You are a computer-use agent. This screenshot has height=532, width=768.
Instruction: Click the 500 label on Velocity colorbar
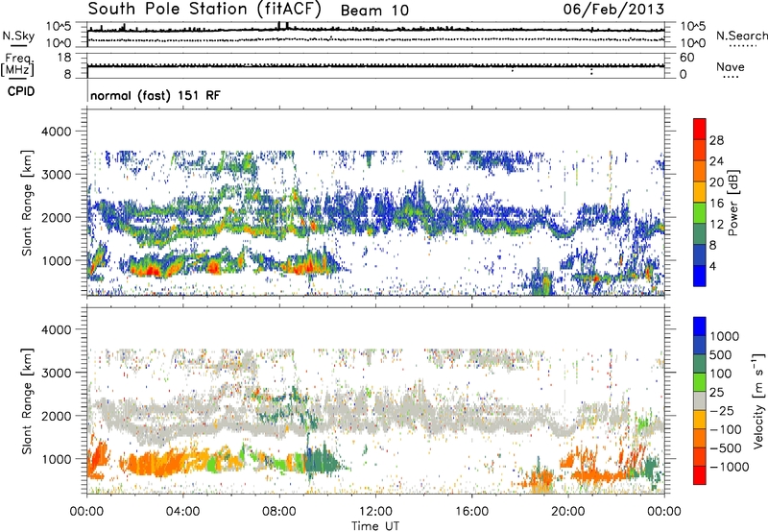pyautogui.click(x=721, y=355)
